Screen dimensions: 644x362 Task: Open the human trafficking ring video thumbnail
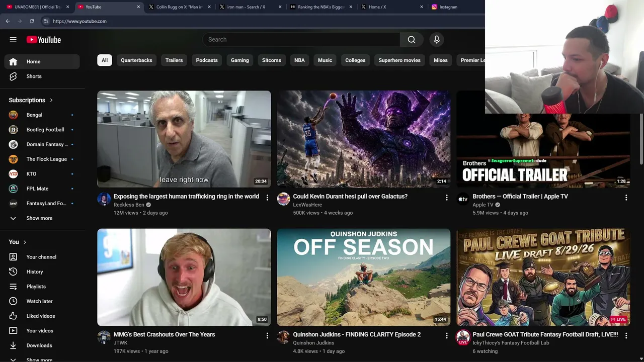click(x=184, y=139)
